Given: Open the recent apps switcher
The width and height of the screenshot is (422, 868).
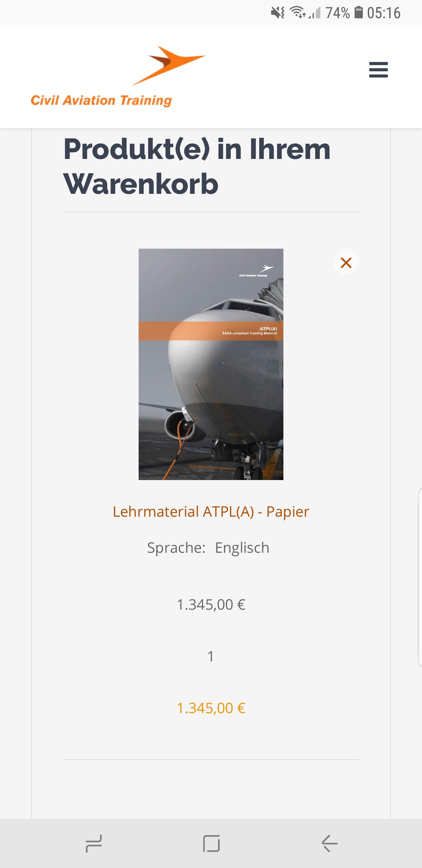Looking at the screenshot, I should pos(93,843).
